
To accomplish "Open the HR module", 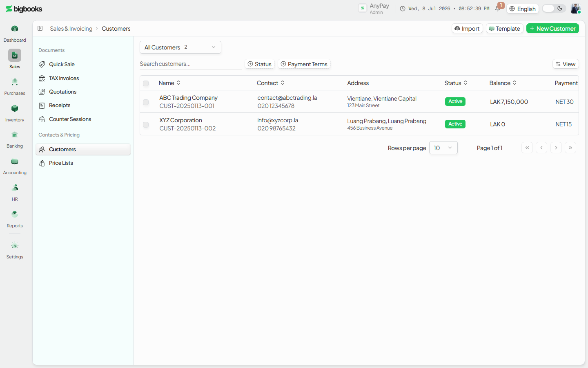I will point(15,193).
